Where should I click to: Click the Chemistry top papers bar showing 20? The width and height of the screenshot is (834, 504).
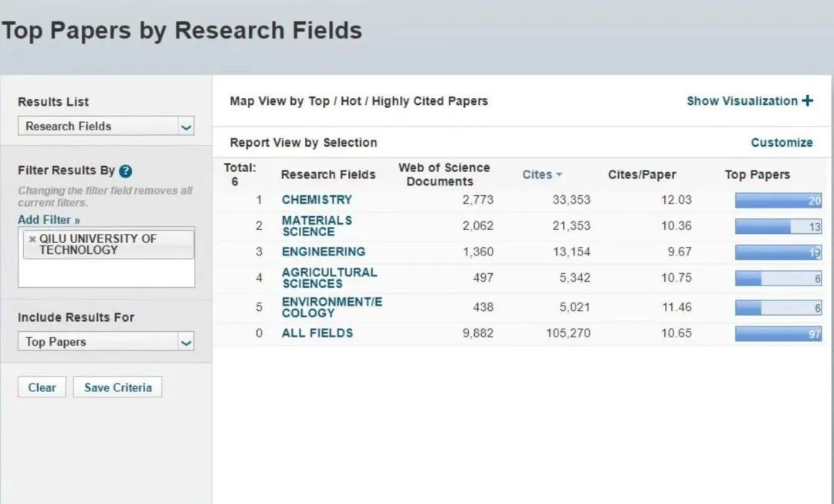[x=778, y=201]
